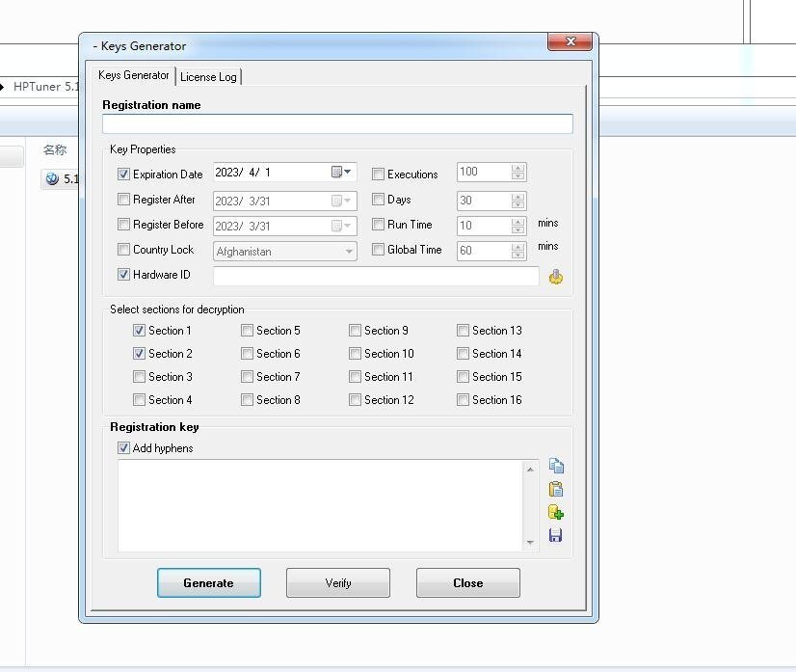Viewport: 796px width, 672px height.
Task: Select the Keys Generator tab
Action: [132, 76]
